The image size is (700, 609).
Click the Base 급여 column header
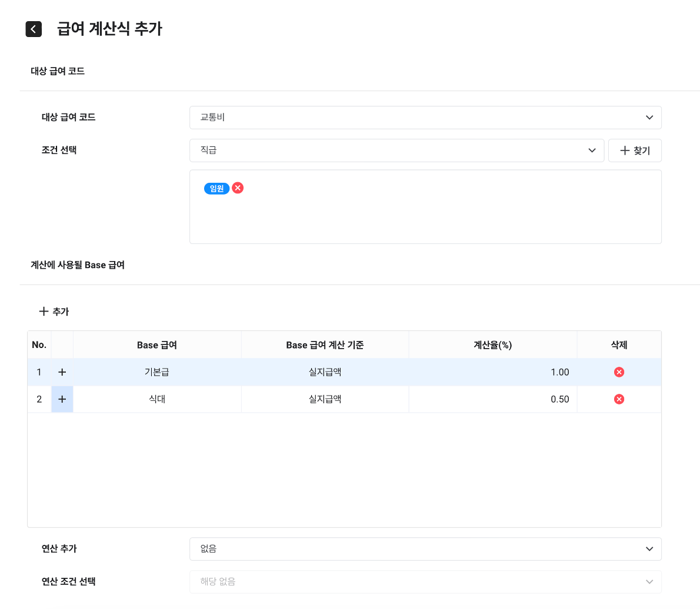pyautogui.click(x=157, y=345)
